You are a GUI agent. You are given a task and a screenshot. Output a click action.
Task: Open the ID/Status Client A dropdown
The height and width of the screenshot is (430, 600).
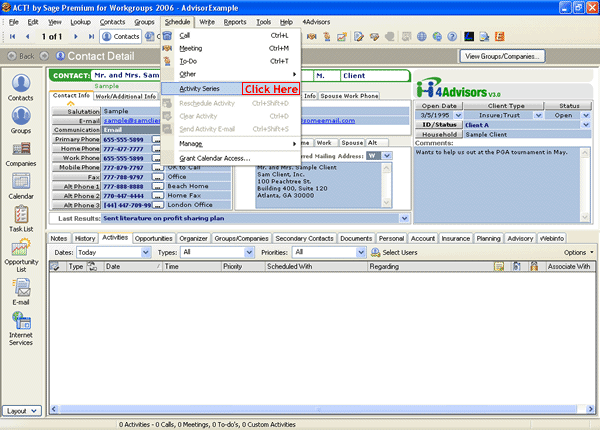[586, 125]
